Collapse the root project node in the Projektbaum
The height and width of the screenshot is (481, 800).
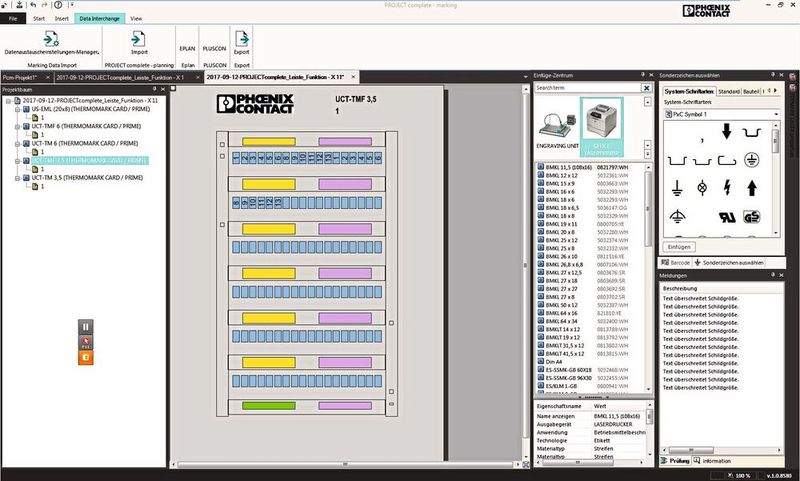[9, 100]
